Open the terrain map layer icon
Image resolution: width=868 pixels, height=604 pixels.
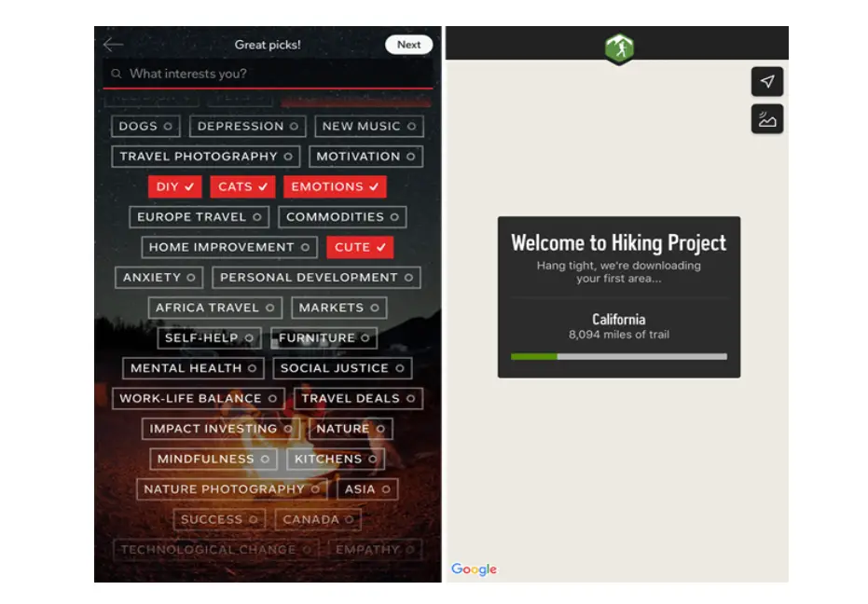point(766,119)
